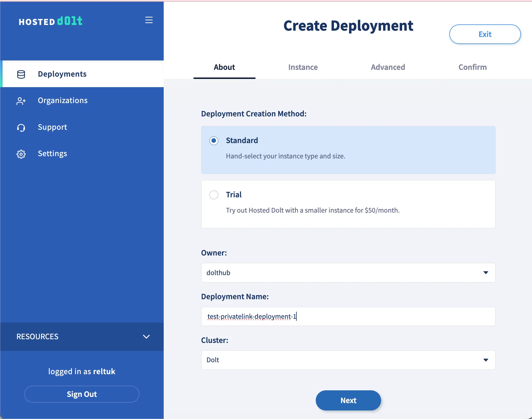
Task: Click the Organizations people icon
Action: point(21,101)
